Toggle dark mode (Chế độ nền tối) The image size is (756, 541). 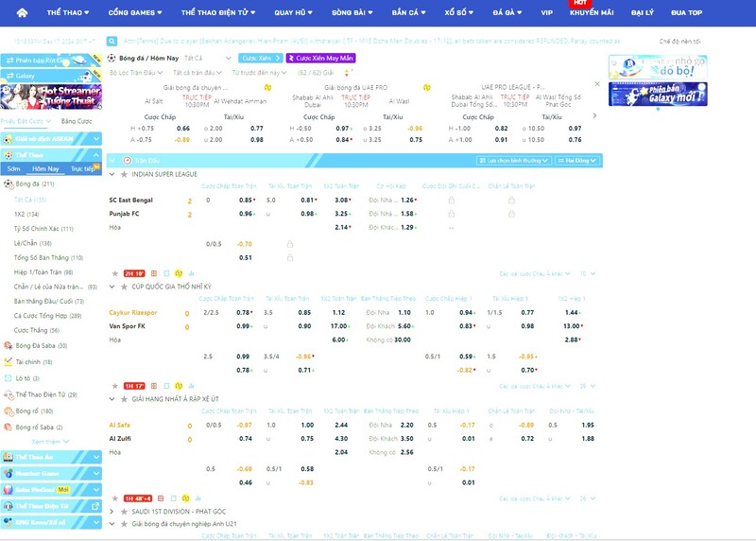(x=680, y=42)
